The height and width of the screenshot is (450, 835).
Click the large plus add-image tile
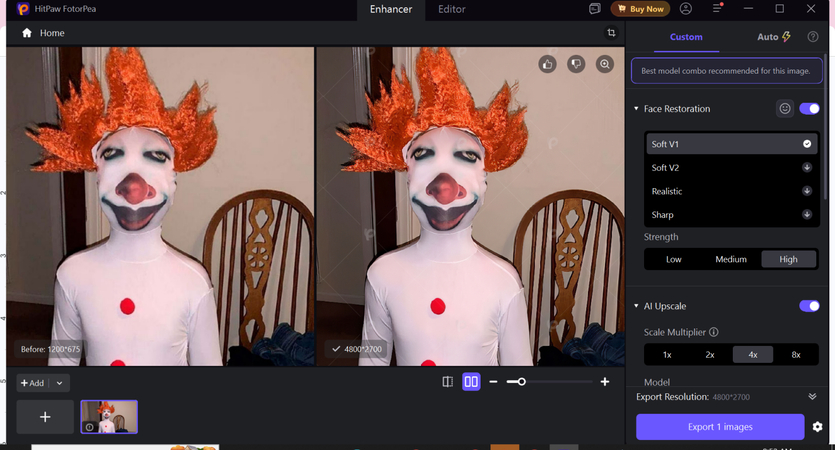click(45, 417)
